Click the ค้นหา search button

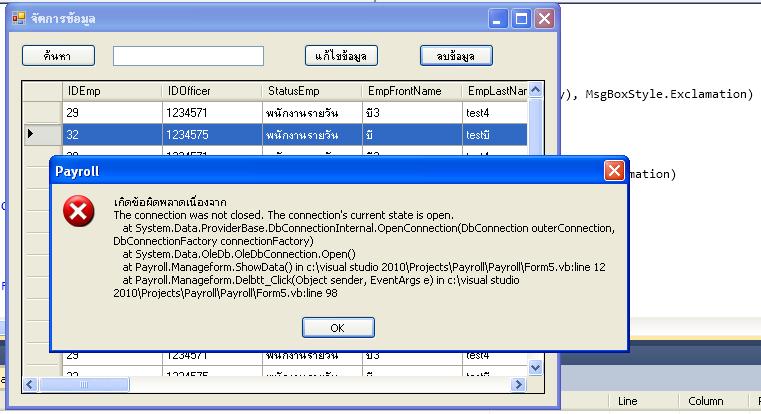pos(58,56)
